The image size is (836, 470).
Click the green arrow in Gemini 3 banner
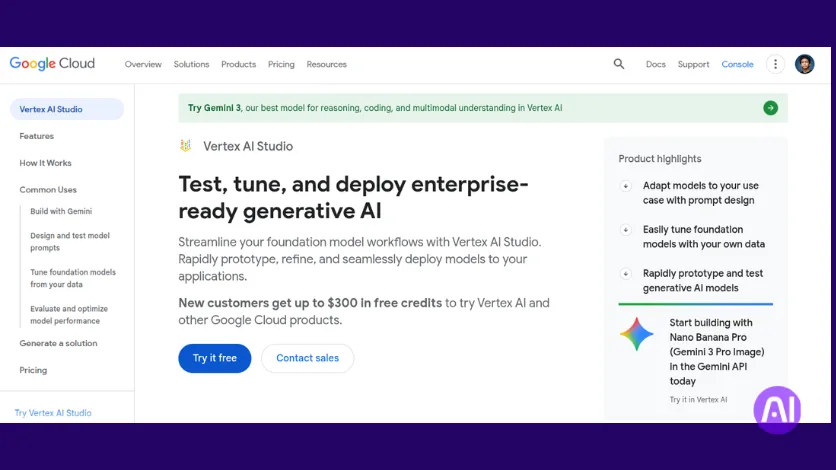pos(770,108)
